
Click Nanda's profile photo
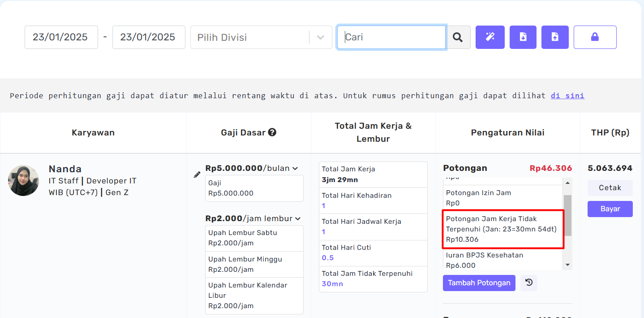click(23, 180)
